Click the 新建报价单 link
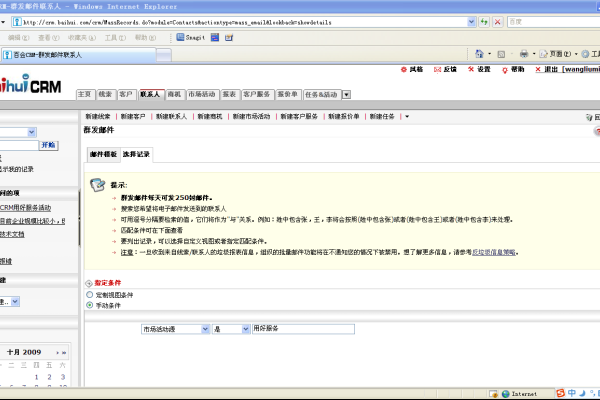 [344, 116]
